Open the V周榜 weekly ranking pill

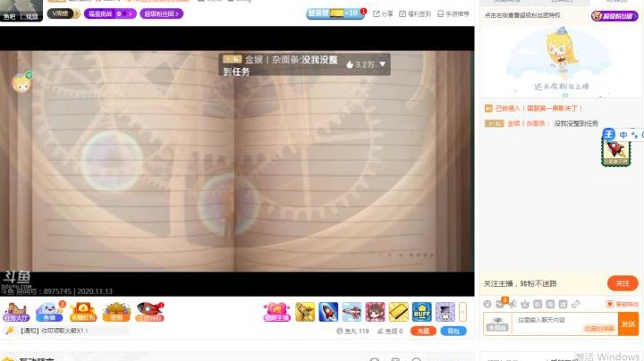pyautogui.click(x=64, y=13)
